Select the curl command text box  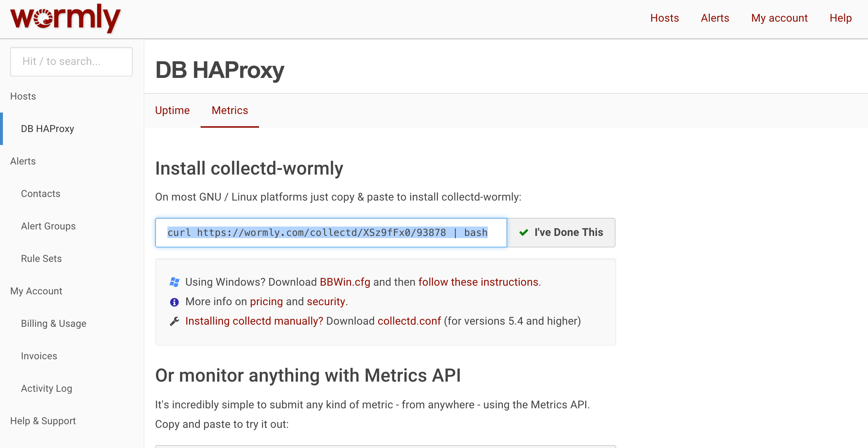328,233
